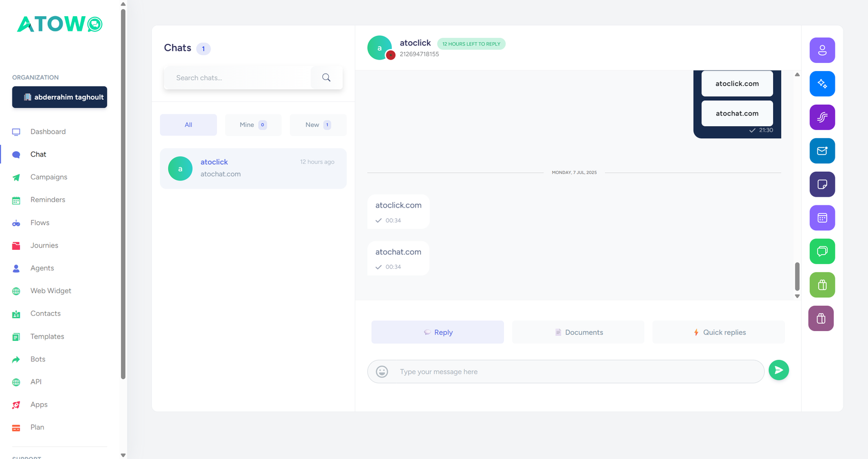Click the chat conversation scrollbar handle
868x459 pixels.
pyautogui.click(x=797, y=276)
